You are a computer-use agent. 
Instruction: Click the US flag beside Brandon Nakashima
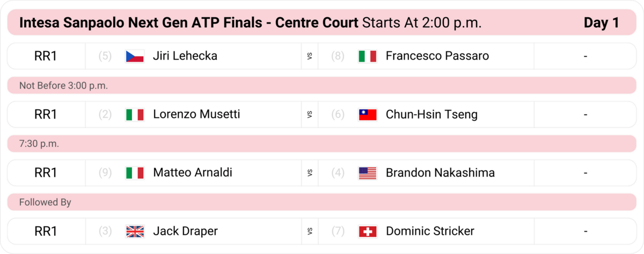tap(368, 173)
